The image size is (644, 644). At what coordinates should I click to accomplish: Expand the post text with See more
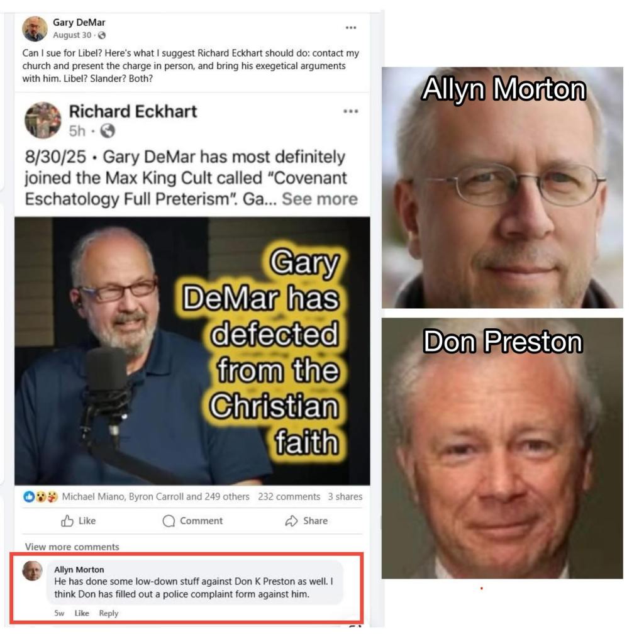point(319,199)
